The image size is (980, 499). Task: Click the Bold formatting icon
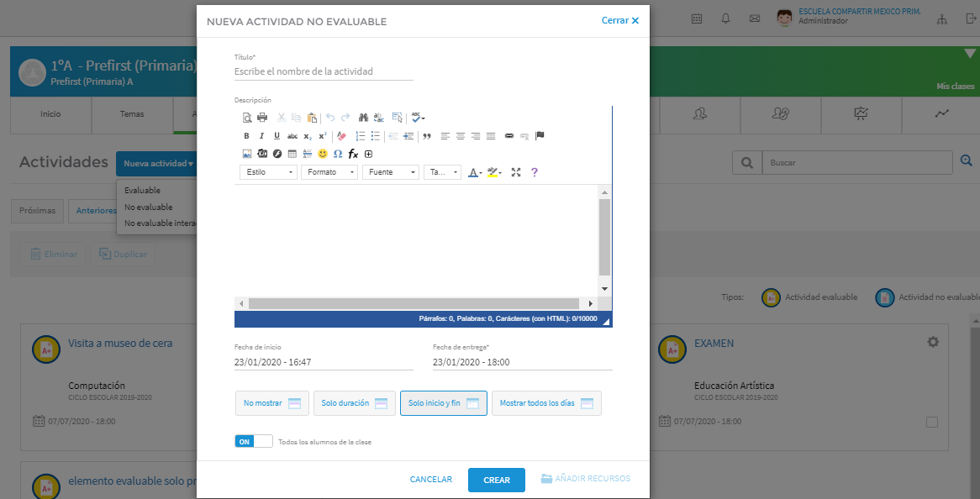coord(247,136)
